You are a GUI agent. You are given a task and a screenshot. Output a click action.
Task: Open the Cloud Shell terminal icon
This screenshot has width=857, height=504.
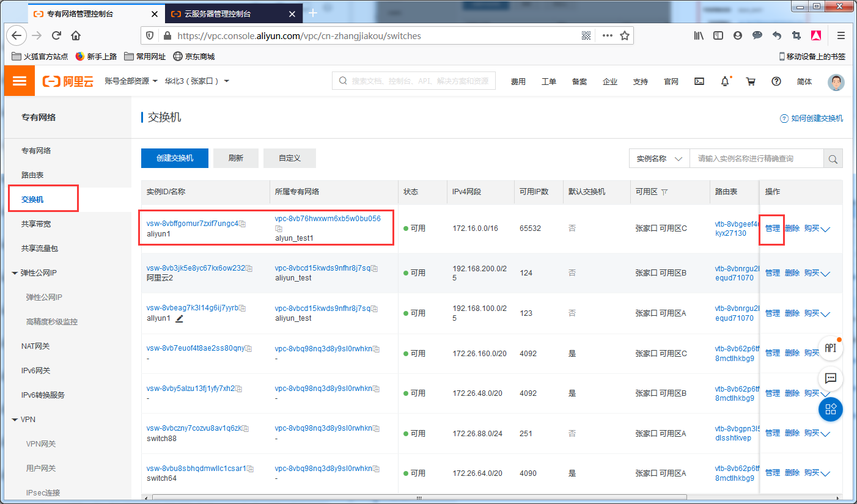pos(700,81)
